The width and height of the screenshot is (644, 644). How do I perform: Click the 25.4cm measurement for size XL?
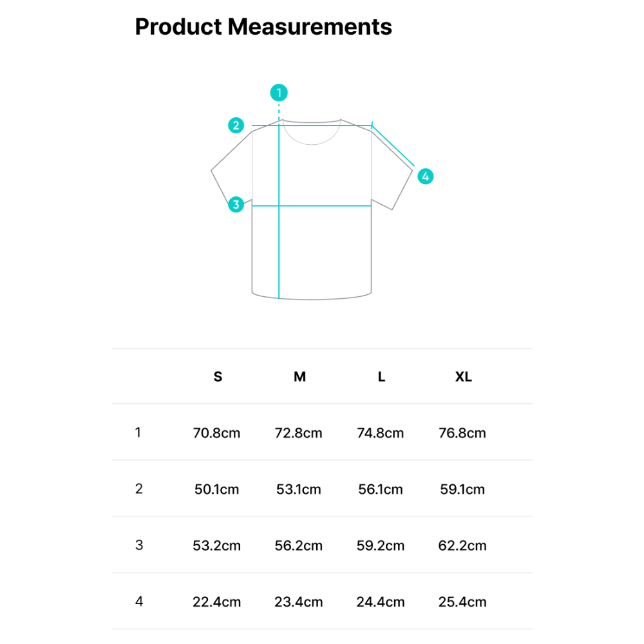[462, 601]
